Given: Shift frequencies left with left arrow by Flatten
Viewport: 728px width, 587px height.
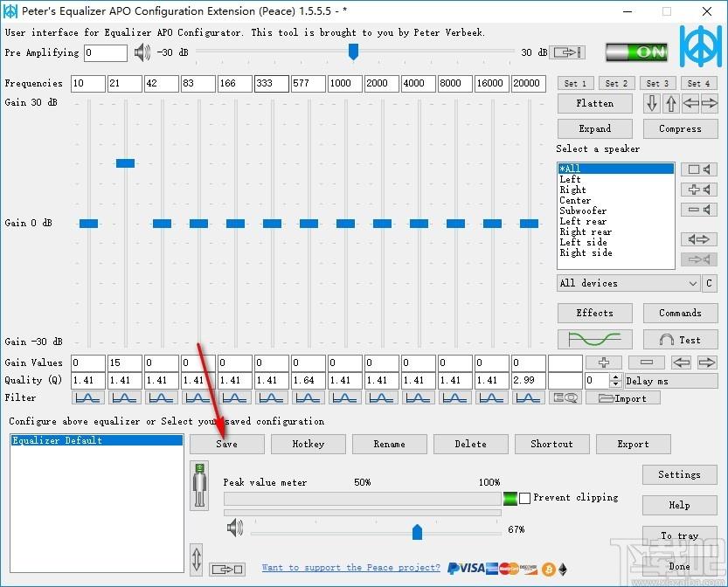Looking at the screenshot, I should pos(690,103).
